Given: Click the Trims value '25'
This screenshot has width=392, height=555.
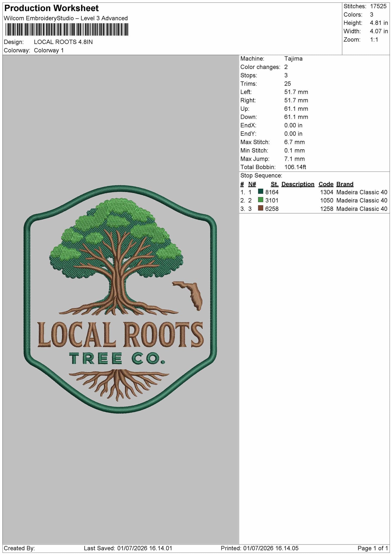Looking at the screenshot, I should point(288,84).
